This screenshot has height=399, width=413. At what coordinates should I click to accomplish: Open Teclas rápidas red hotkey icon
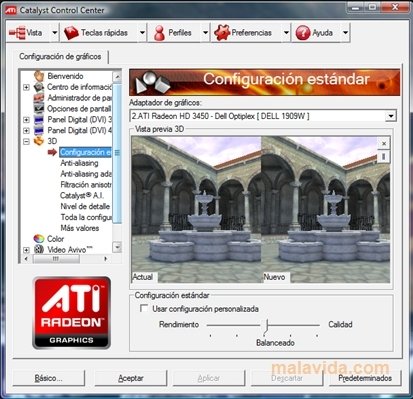(x=71, y=33)
